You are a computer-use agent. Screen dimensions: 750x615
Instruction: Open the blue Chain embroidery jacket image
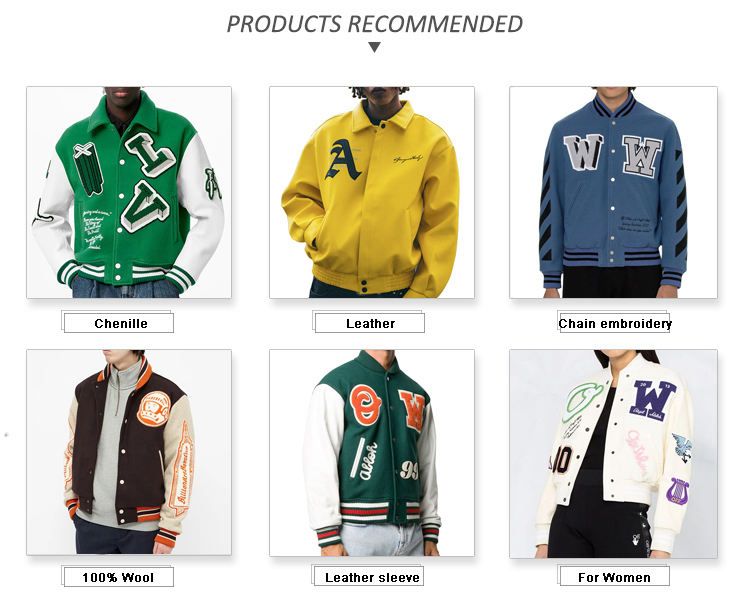[613, 192]
